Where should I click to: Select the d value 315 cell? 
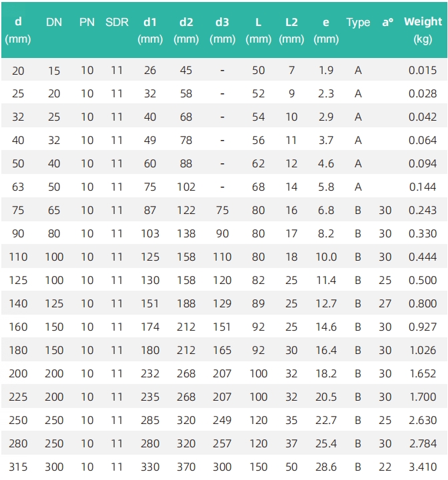(18, 467)
